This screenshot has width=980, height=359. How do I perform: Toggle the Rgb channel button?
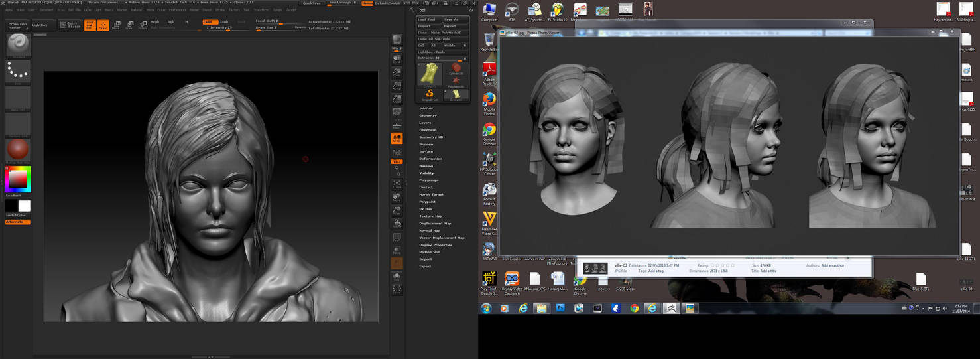[171, 22]
